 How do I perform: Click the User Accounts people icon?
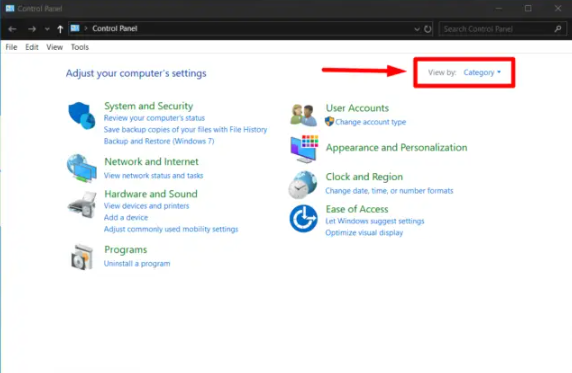click(x=304, y=115)
